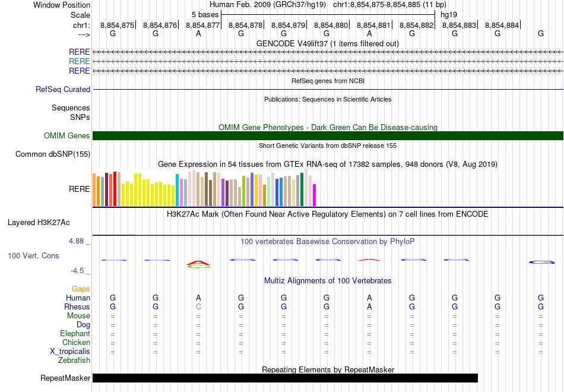Click position label 8,854,877
The width and height of the screenshot is (564, 392).
pos(202,25)
